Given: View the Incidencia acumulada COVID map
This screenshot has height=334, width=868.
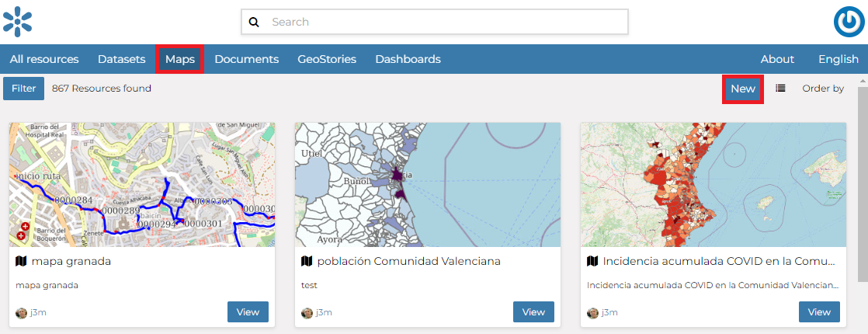Looking at the screenshot, I should 819,312.
